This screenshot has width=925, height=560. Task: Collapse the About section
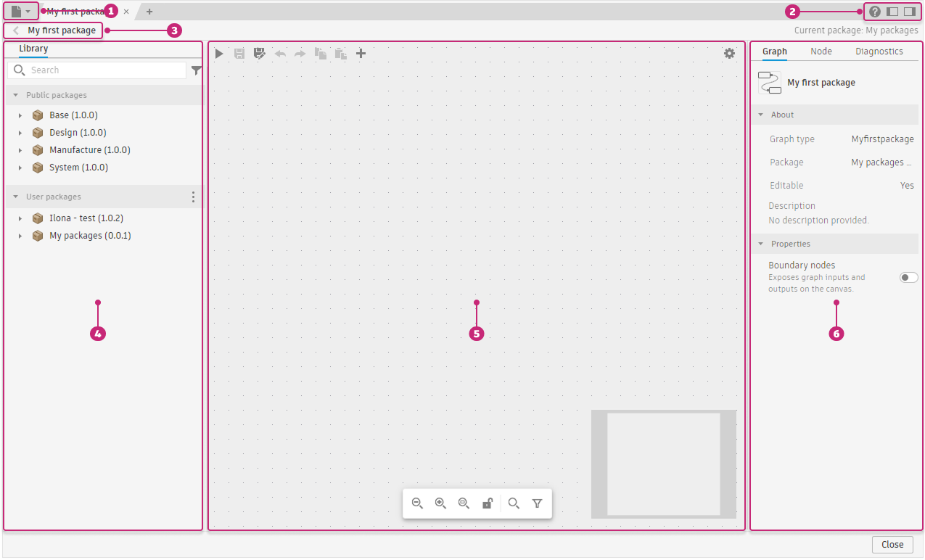coord(761,115)
